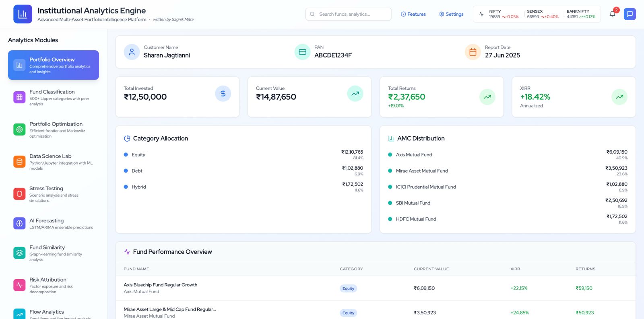Click the +22.15% XIRR value
This screenshot has height=319, width=644.
point(519,288)
